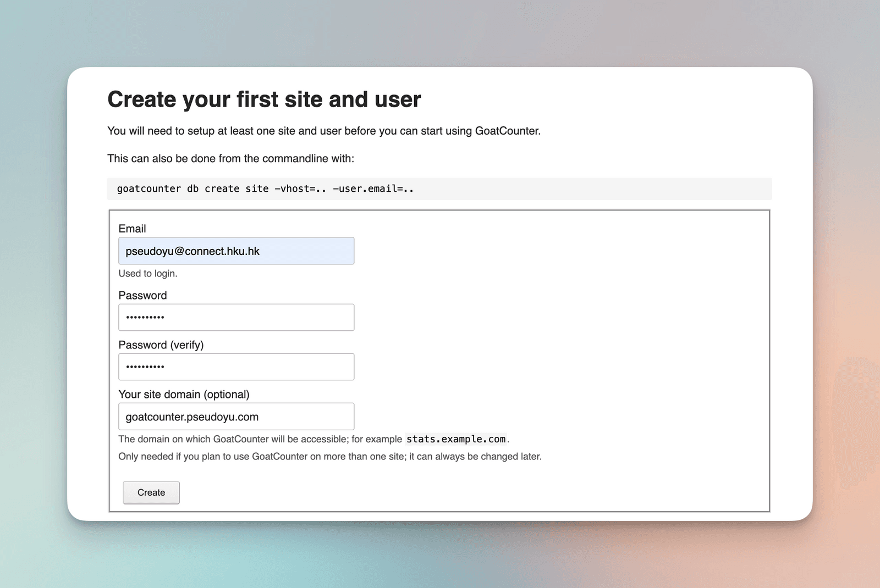The height and width of the screenshot is (588, 880).
Task: Click the 'Email' field label
Action: click(132, 229)
